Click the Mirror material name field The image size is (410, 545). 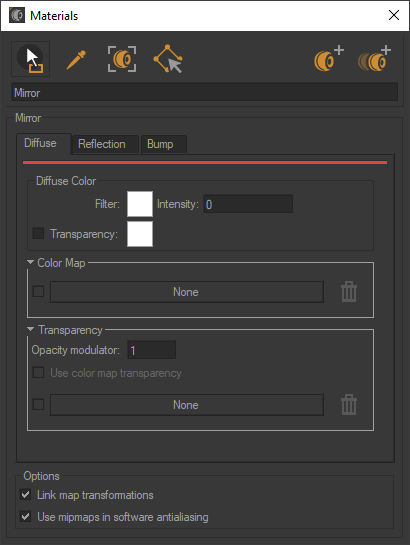pyautogui.click(x=205, y=92)
